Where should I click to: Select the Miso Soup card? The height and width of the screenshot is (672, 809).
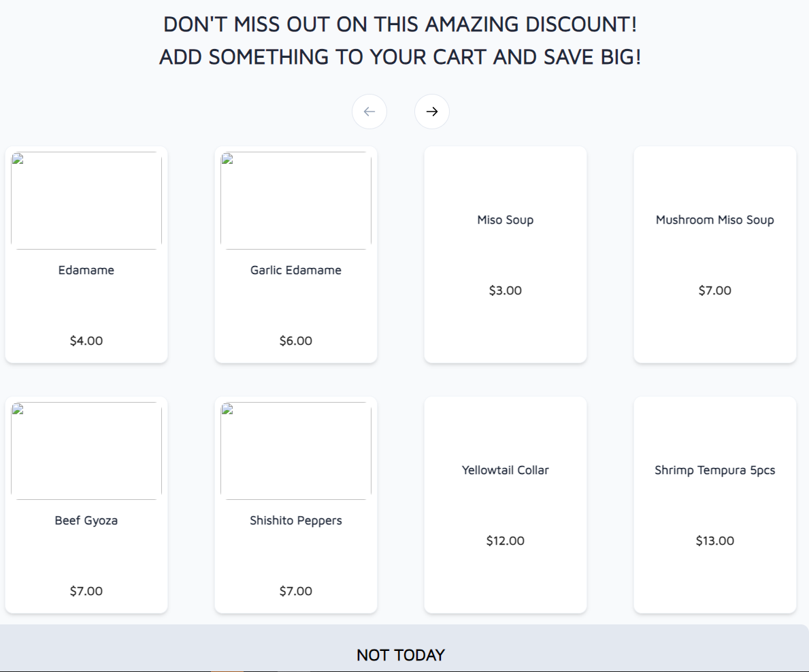(x=505, y=254)
